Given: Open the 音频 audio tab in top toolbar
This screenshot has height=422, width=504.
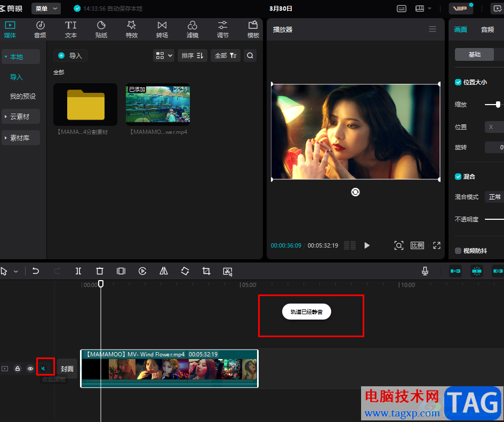Looking at the screenshot, I should coord(40,29).
